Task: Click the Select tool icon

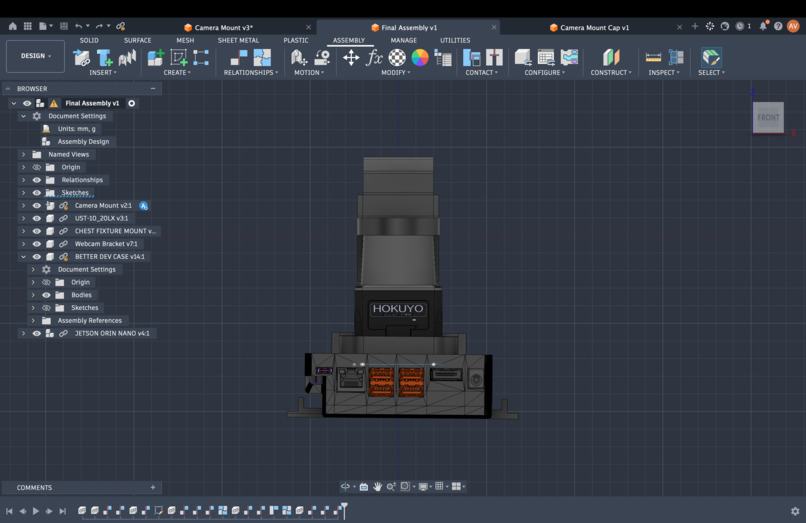Action: (x=711, y=58)
